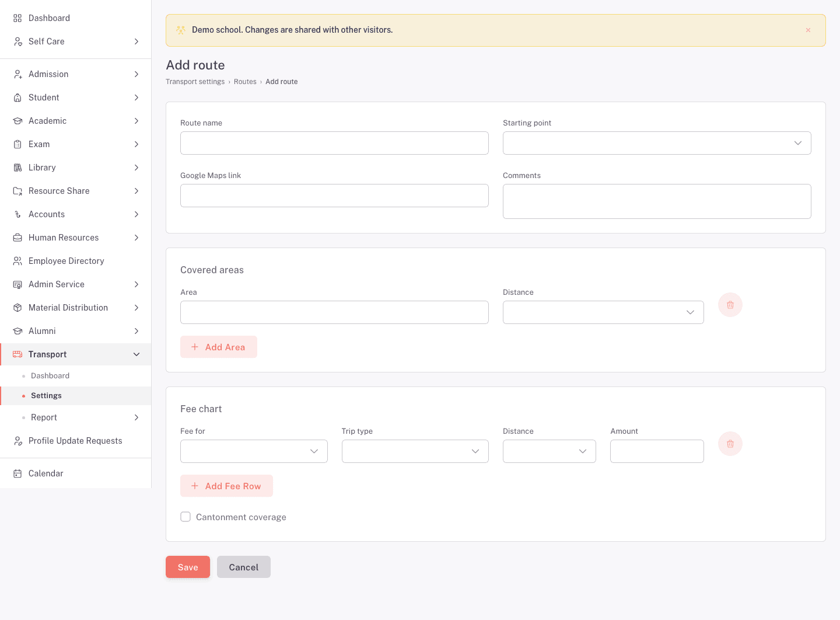Open the Fee for dropdown
Viewport: 840px width, 620px height.
[x=254, y=451]
